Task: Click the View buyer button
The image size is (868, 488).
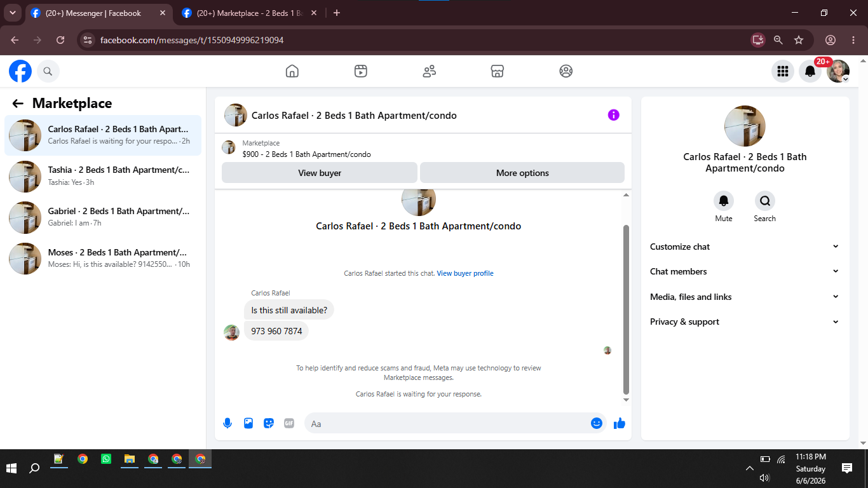Action: coord(320,173)
